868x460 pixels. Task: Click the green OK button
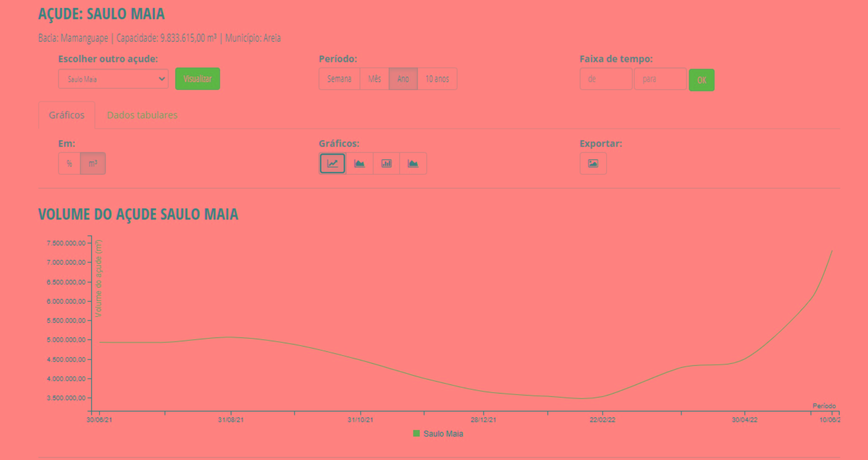(701, 80)
